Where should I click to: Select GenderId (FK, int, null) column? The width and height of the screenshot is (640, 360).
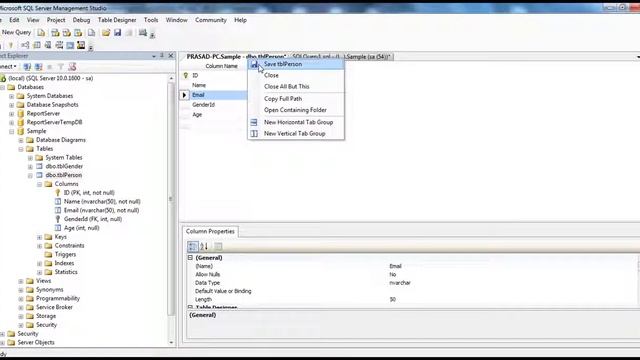pos(93,219)
